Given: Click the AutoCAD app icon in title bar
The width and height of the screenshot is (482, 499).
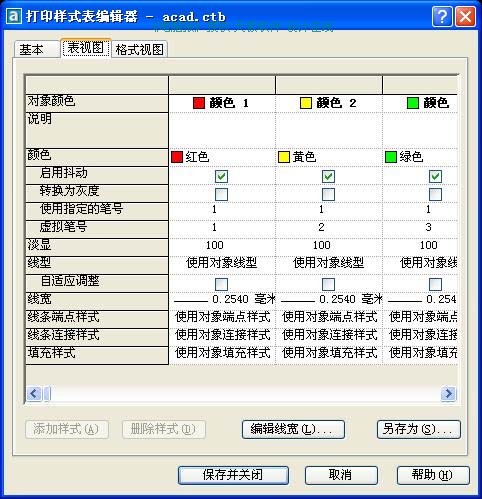Looking at the screenshot, I should coord(13,16).
